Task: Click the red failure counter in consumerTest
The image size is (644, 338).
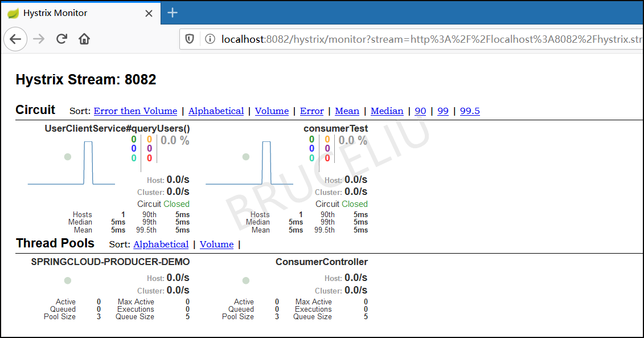Action: 327,158
